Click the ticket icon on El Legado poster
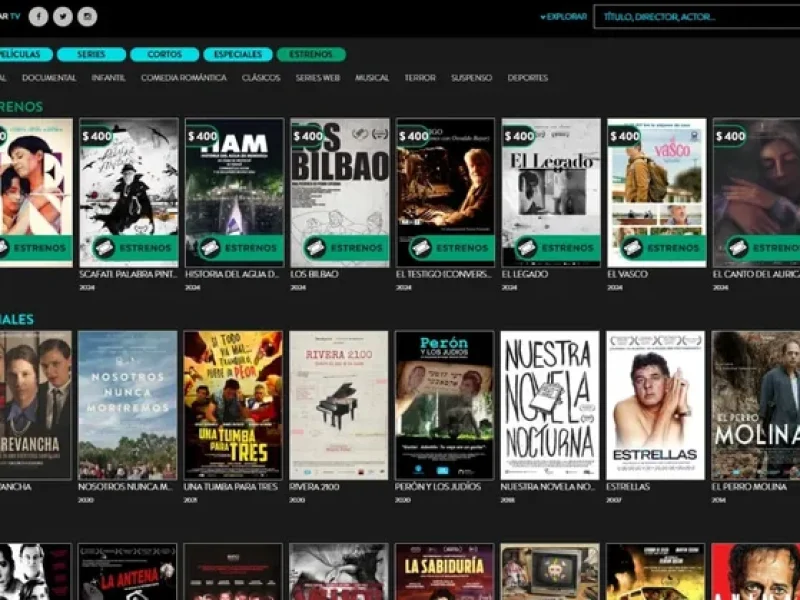This screenshot has width=800, height=600. click(x=527, y=248)
